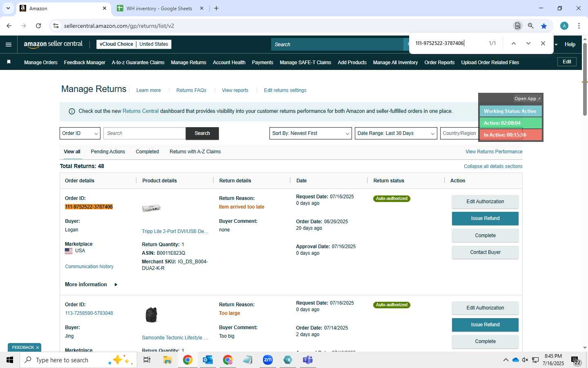Open Feedback Manager in navigation bar
This screenshot has height=368, width=588.
(x=85, y=63)
